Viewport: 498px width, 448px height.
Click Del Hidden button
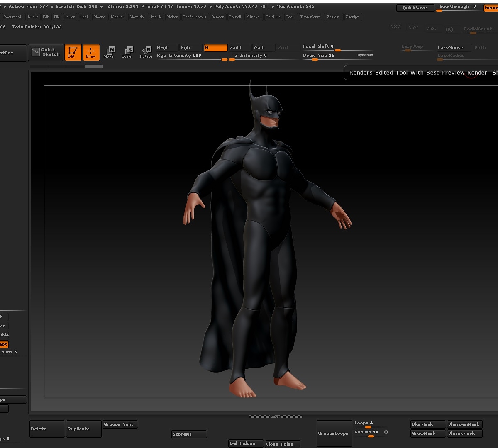(x=247, y=443)
